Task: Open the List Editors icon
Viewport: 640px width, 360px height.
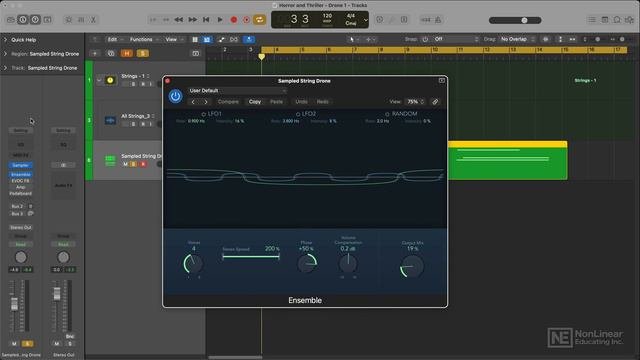Action: pyautogui.click(x=592, y=20)
